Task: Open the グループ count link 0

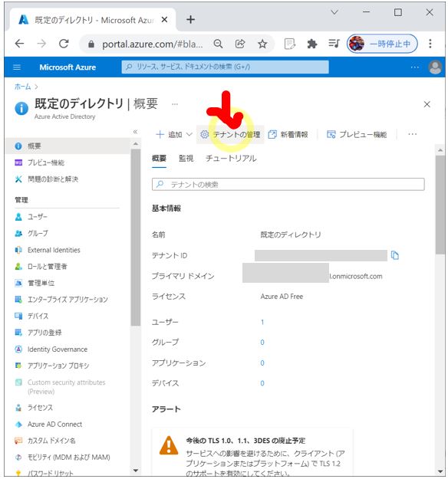Action: click(x=262, y=342)
